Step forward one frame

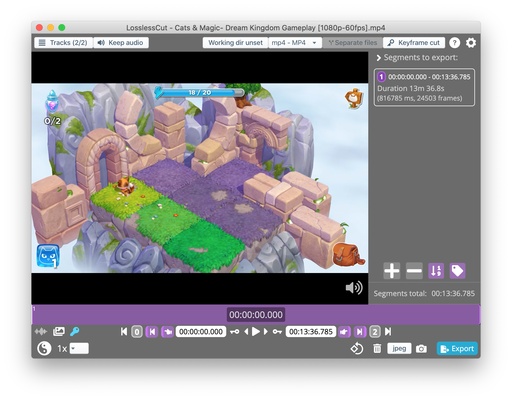(266, 332)
